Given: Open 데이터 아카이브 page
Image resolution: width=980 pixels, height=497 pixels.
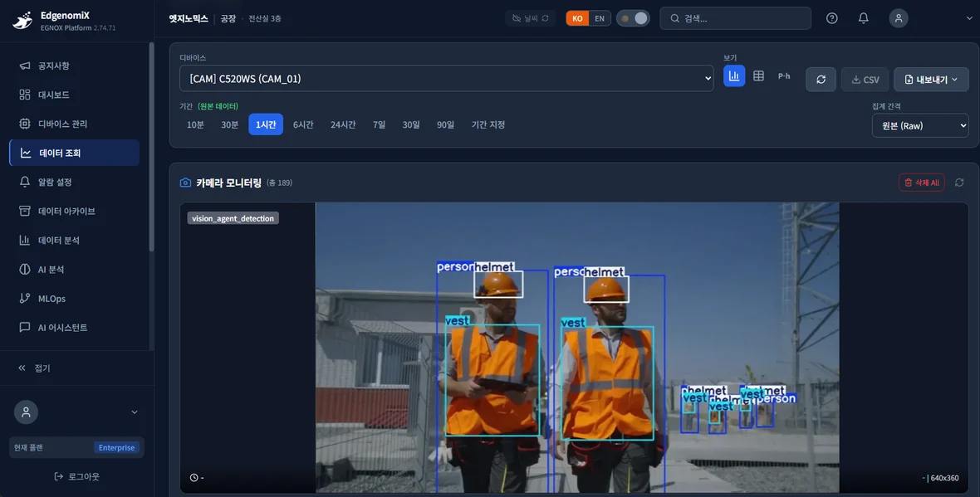Looking at the screenshot, I should [x=75, y=211].
